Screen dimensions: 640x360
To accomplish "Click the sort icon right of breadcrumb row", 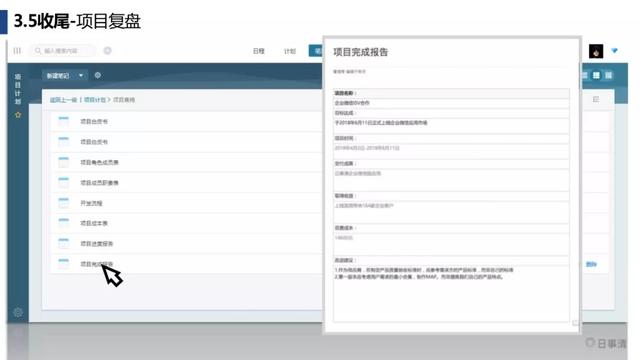I will [x=596, y=99].
